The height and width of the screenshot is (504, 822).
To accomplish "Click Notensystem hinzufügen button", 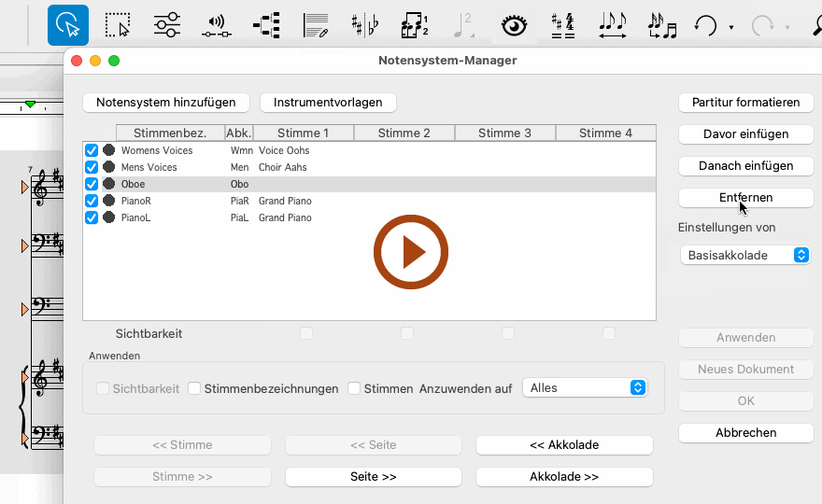I will tap(166, 102).
